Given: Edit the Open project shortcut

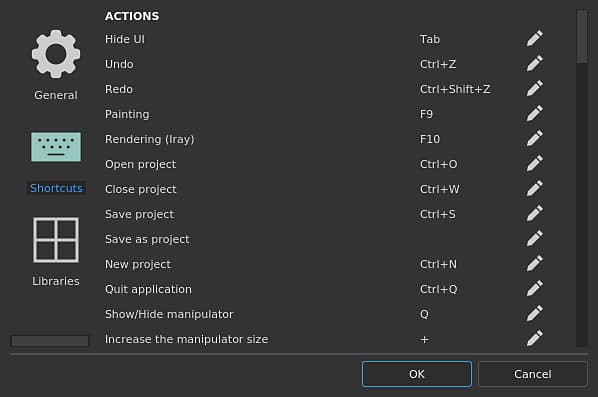Looking at the screenshot, I should click(x=535, y=163).
